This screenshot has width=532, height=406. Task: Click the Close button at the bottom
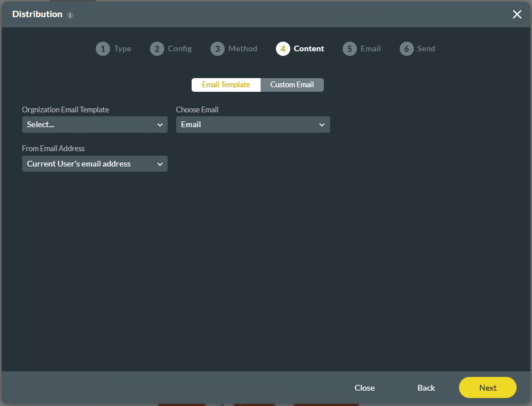[x=364, y=388]
